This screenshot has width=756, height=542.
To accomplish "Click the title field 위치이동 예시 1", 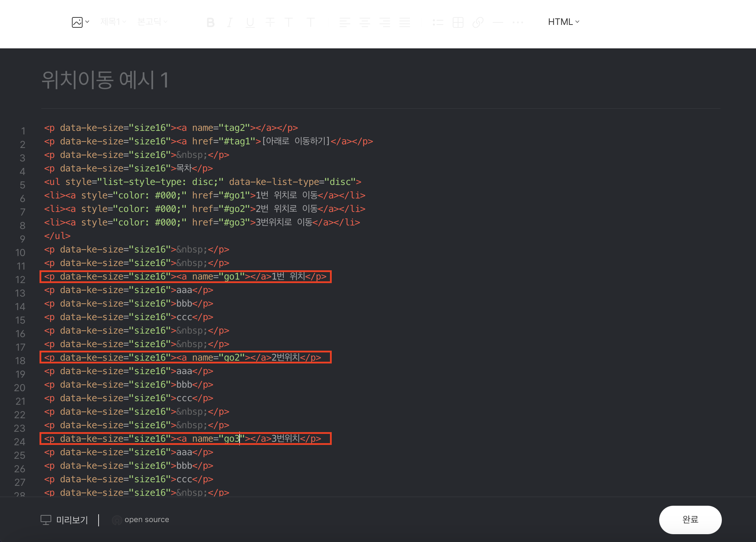I will (x=105, y=80).
